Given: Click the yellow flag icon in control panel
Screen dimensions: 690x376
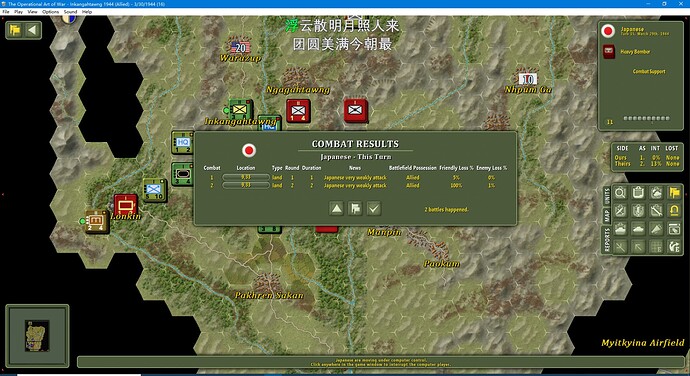Looking at the screenshot, I should (674, 192).
